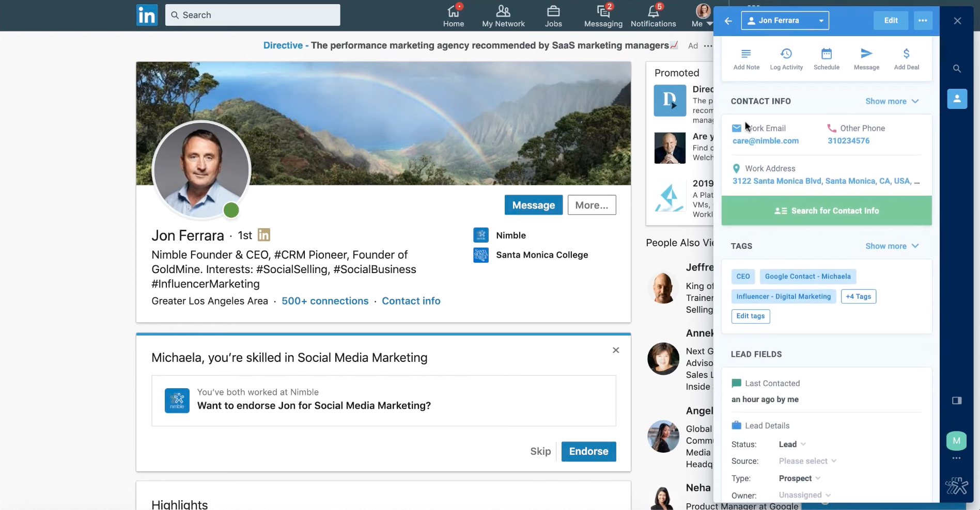Click Nimble logo in endorsement card
The image size is (980, 510).
pyautogui.click(x=177, y=401)
